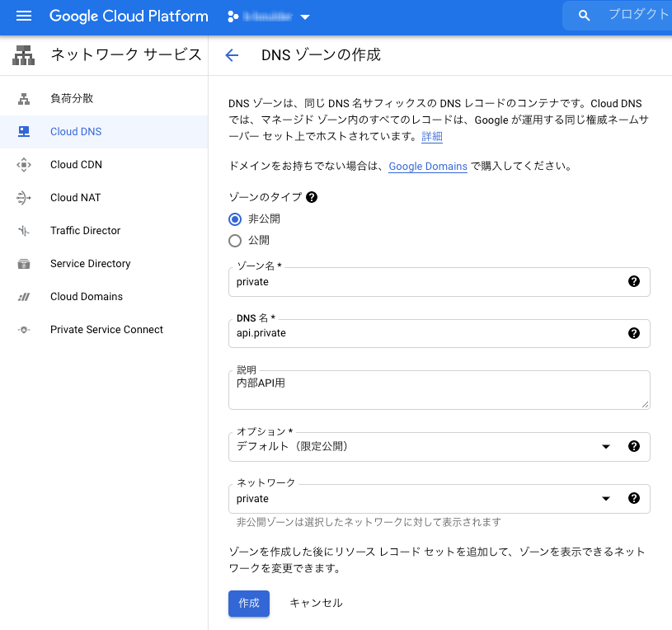Click help icon in DNS 名 field
This screenshot has width=672, height=630.
634,333
